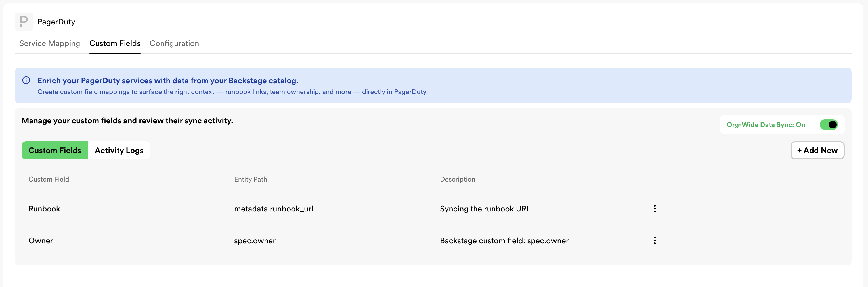Screen dimensions: 868x287
Task: Click the metadata.runbook_url entity path
Action: [x=273, y=209]
